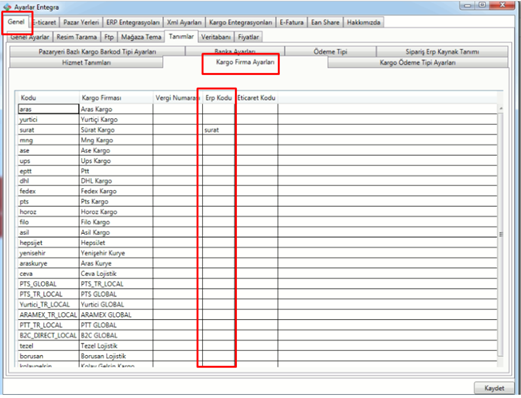521x398 pixels.
Task: Click the scrollbar up arrow
Action: click(501, 109)
